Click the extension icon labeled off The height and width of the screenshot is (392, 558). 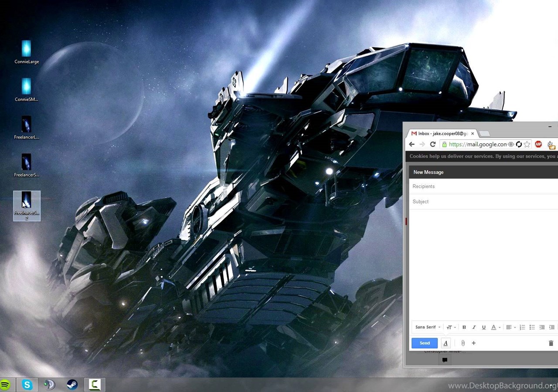tap(551, 145)
